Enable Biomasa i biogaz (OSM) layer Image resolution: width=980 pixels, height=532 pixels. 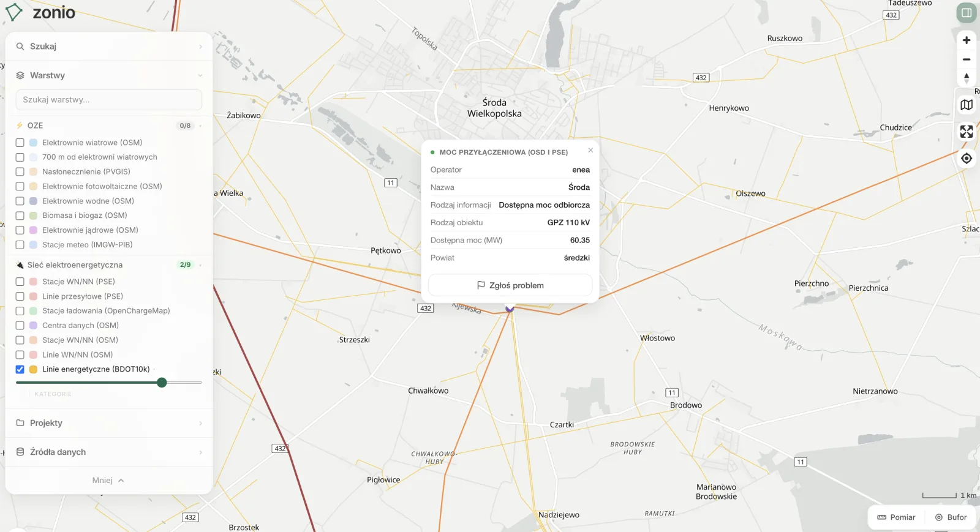20,215
